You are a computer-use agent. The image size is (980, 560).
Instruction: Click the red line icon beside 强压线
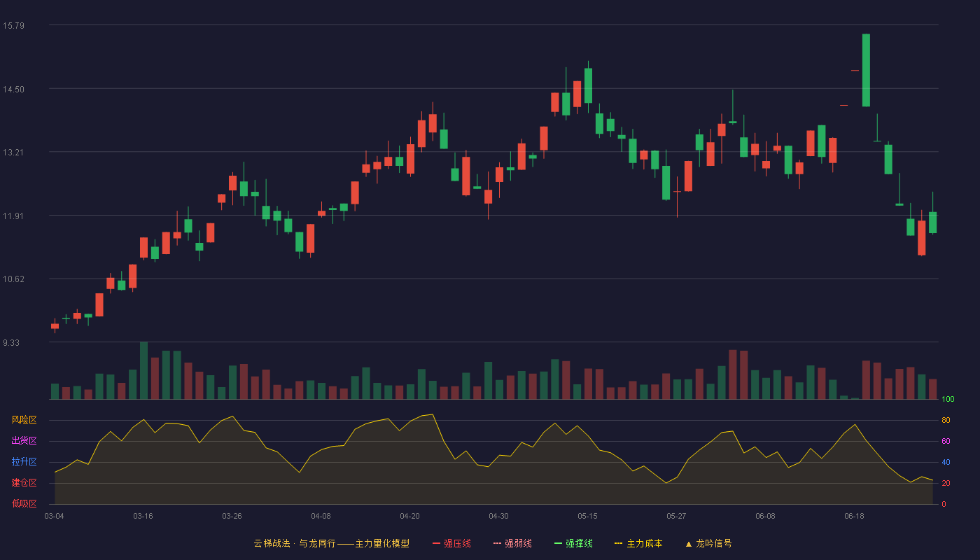coord(436,543)
